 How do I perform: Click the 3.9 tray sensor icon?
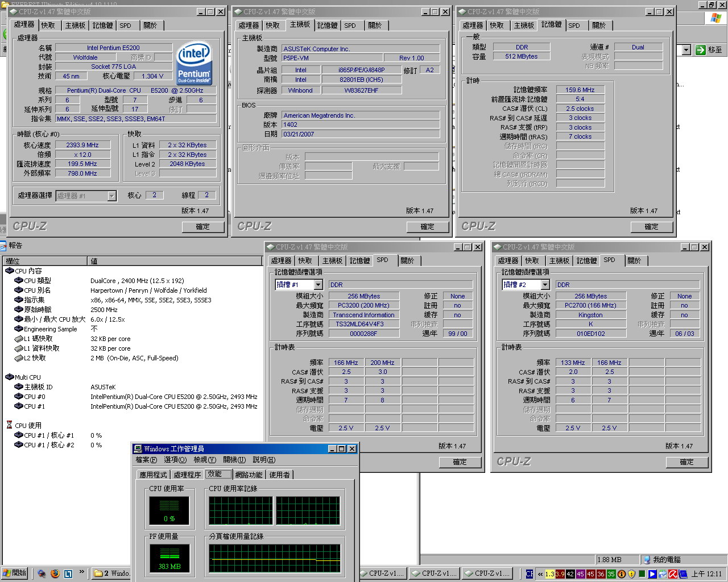click(x=560, y=574)
